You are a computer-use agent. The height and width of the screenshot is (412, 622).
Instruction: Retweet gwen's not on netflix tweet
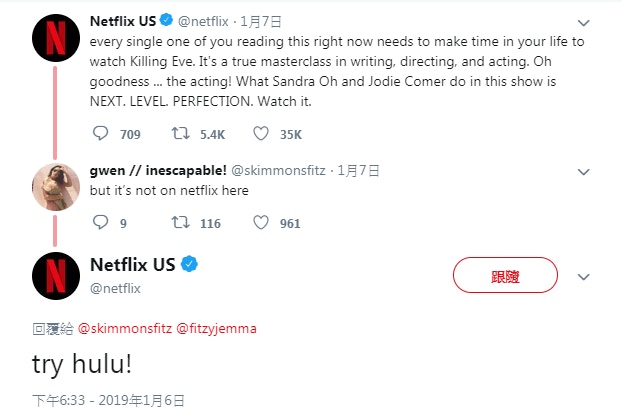coord(182,223)
